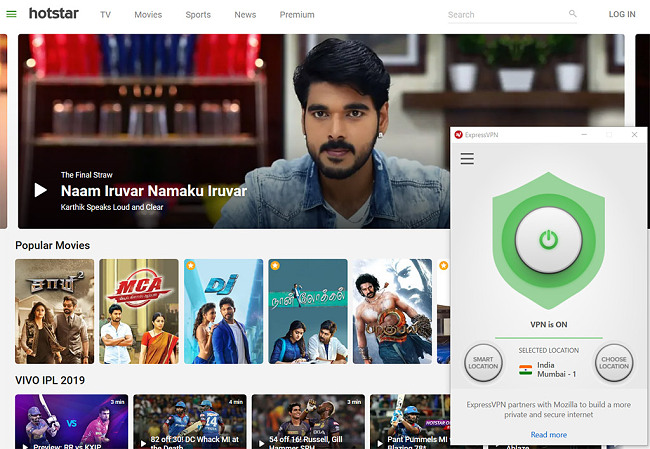This screenshot has width=650, height=449.
Task: Click premium star badge on DJ poster
Action: pyautogui.click(x=191, y=265)
